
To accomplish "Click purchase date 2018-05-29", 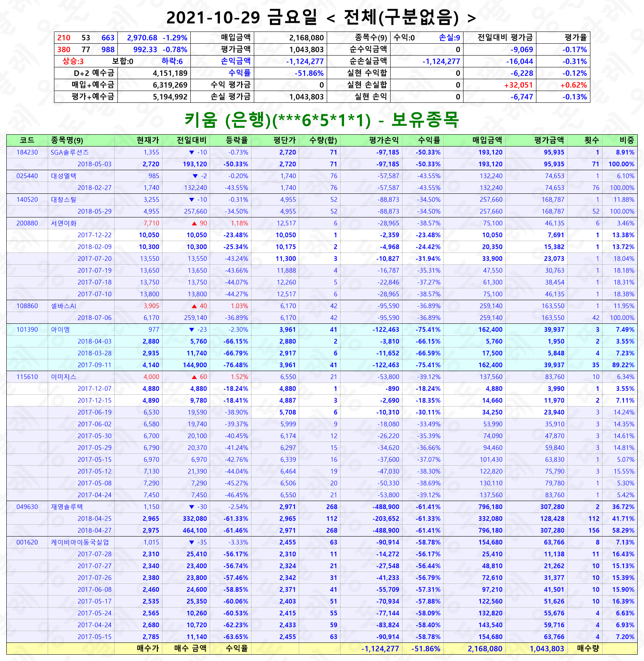I will pos(95,211).
